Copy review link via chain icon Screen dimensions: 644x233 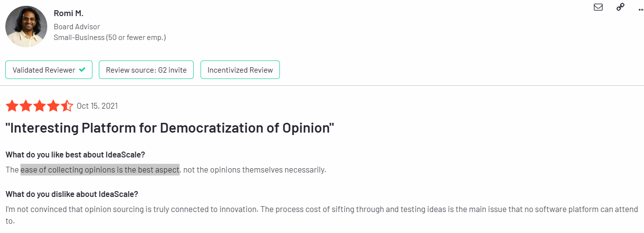tap(620, 7)
